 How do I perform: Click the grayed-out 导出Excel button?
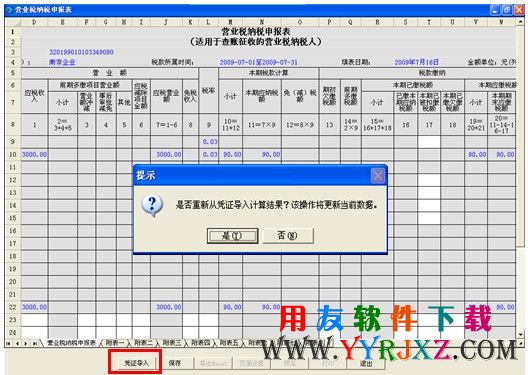tap(213, 363)
